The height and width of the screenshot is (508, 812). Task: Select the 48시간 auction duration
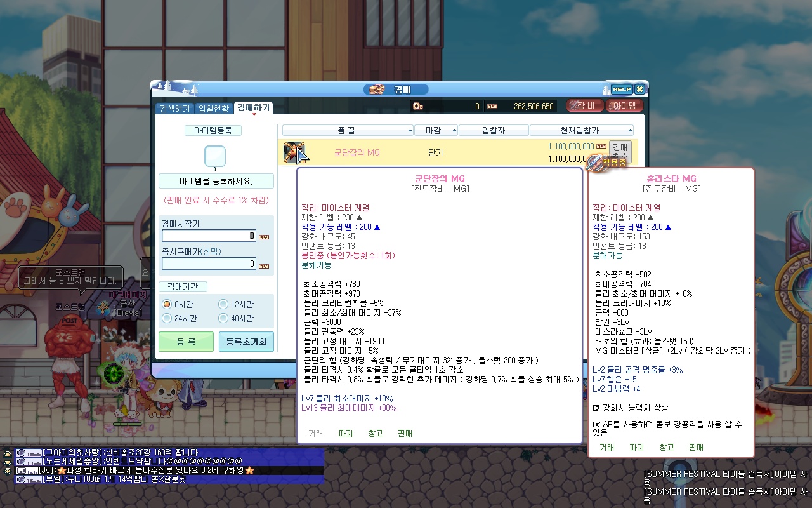[223, 318]
